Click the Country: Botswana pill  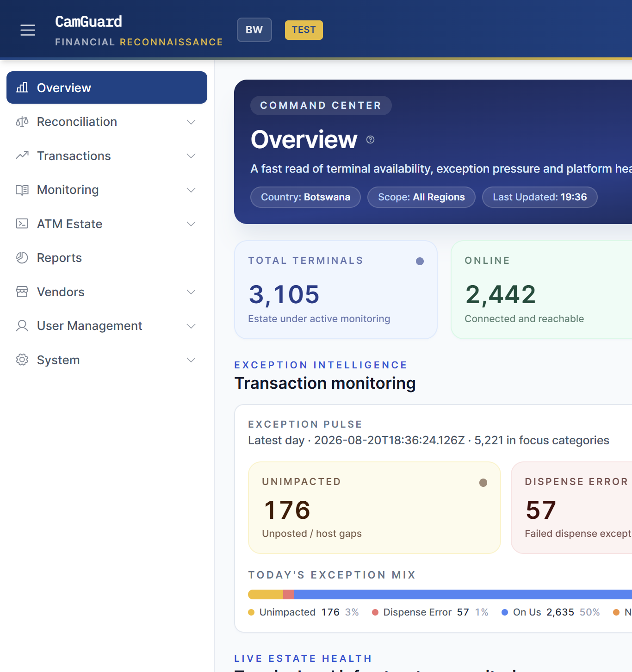(x=305, y=197)
